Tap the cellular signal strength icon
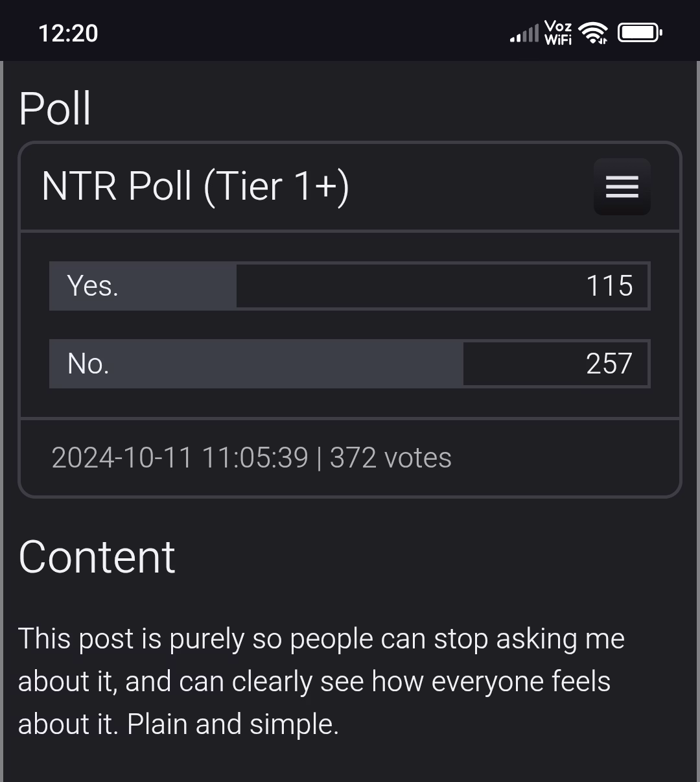The height and width of the screenshot is (782, 700). [x=524, y=33]
